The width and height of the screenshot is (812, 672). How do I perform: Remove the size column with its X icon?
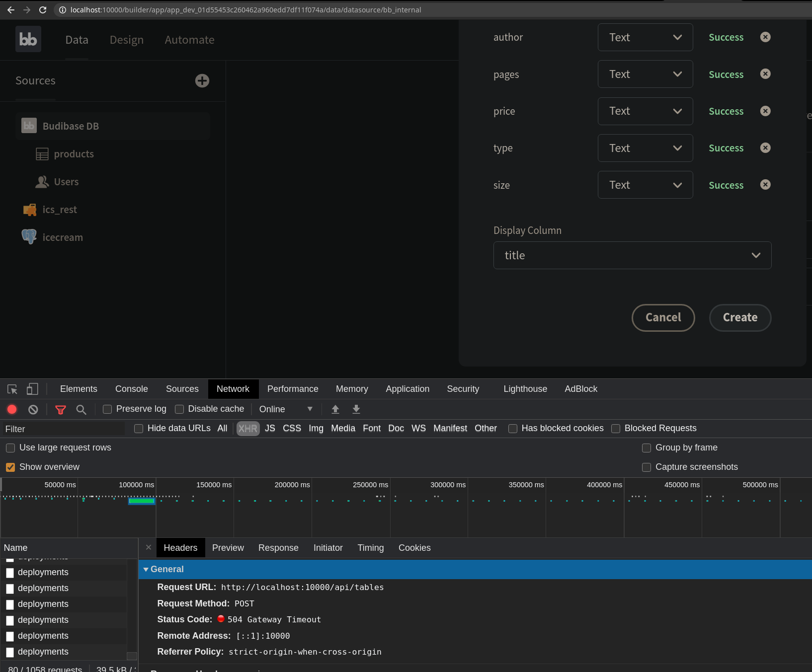click(765, 184)
